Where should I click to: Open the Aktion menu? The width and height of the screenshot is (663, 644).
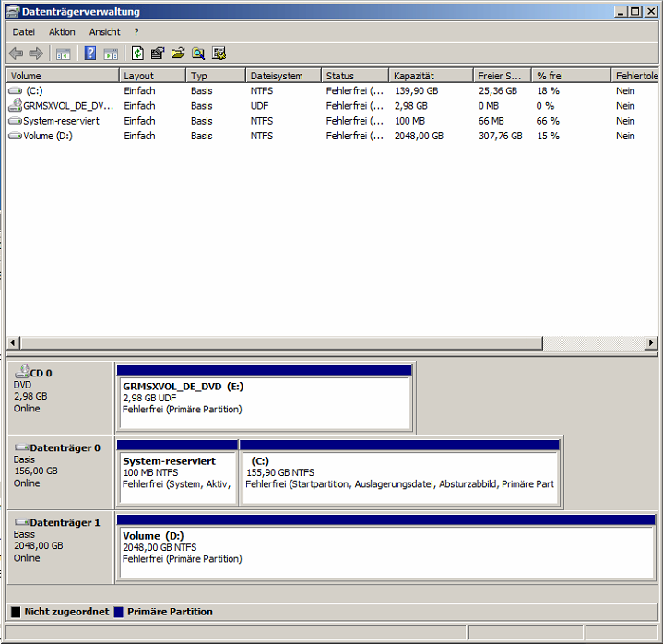pos(62,31)
